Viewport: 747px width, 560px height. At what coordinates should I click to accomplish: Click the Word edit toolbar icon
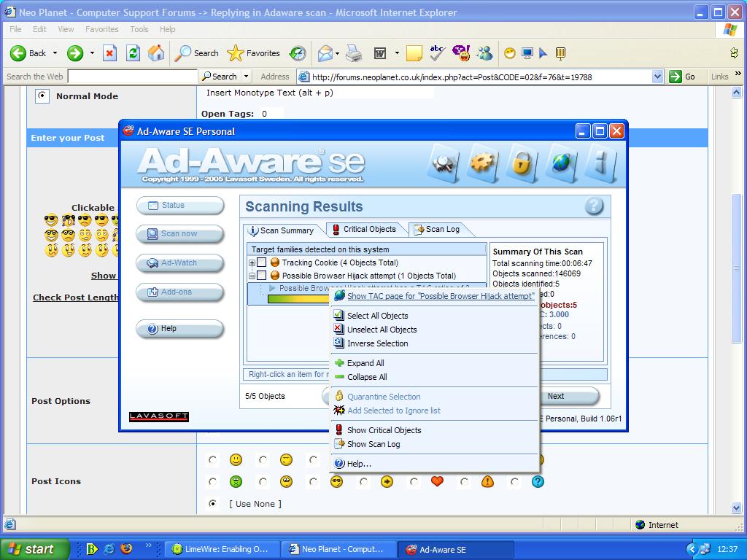point(380,52)
